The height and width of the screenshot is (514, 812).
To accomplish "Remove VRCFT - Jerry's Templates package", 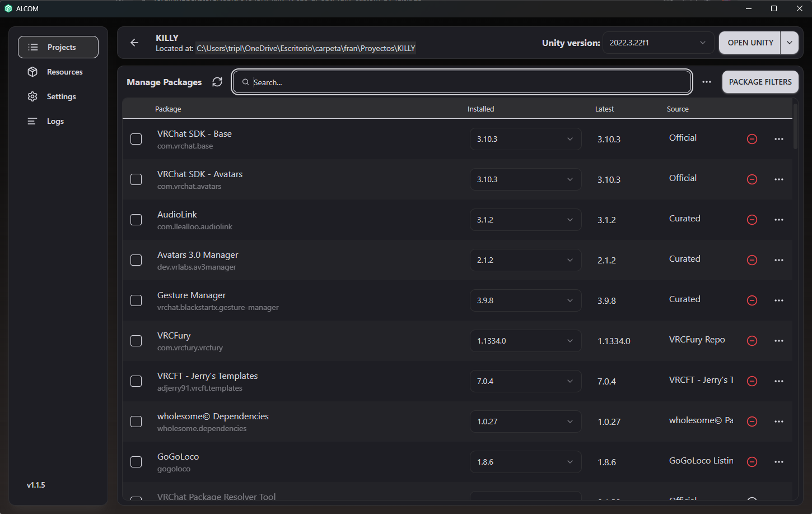I will coord(752,381).
